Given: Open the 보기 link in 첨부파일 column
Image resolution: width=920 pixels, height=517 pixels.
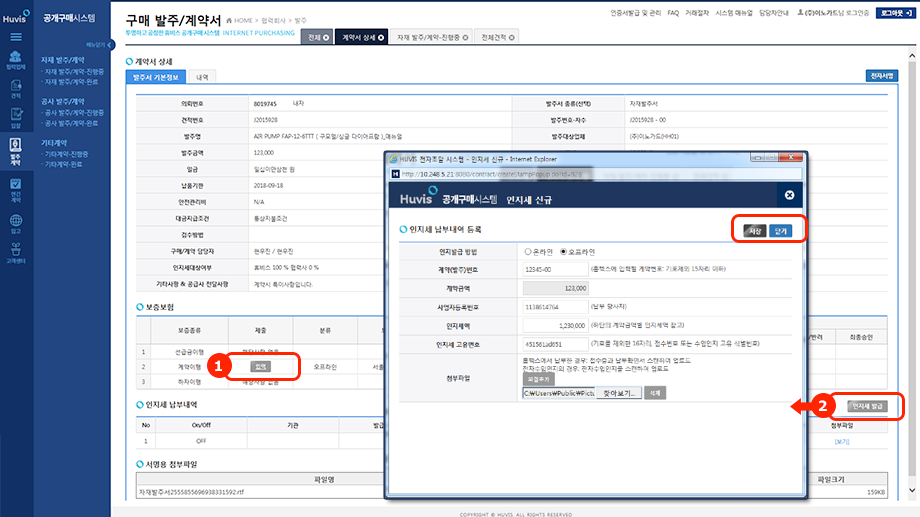Looking at the screenshot, I should tap(841, 442).
